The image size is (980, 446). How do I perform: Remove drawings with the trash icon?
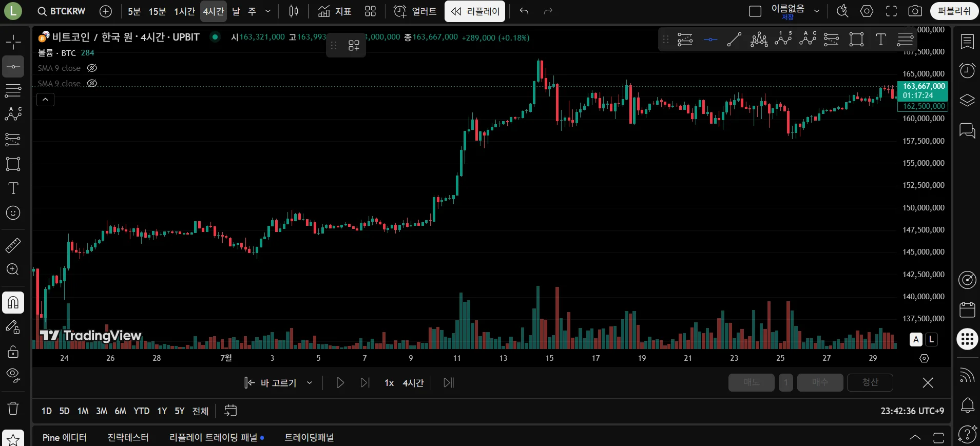pyautogui.click(x=13, y=409)
